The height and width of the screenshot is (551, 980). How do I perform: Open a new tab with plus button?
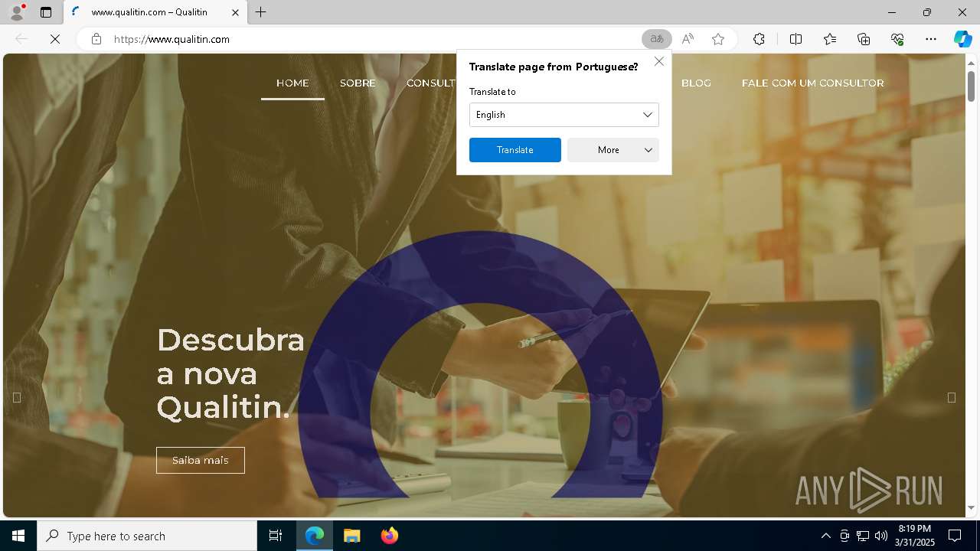click(x=261, y=12)
